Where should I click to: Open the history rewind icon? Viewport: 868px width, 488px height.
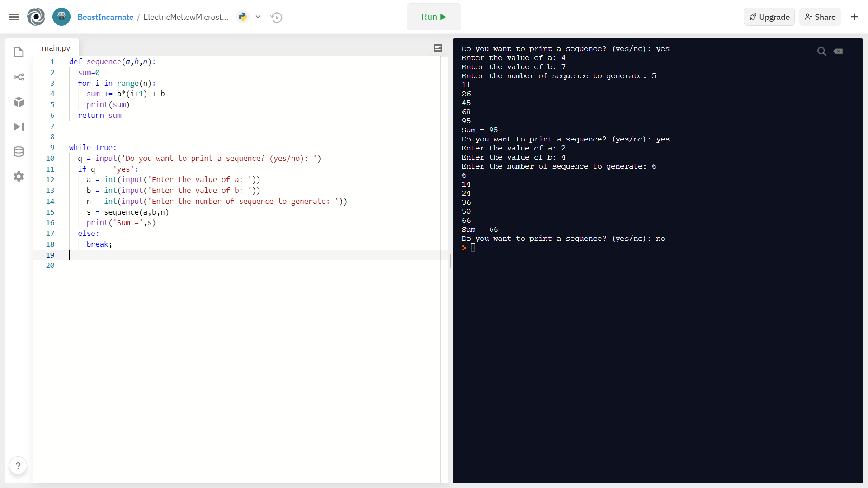click(276, 17)
